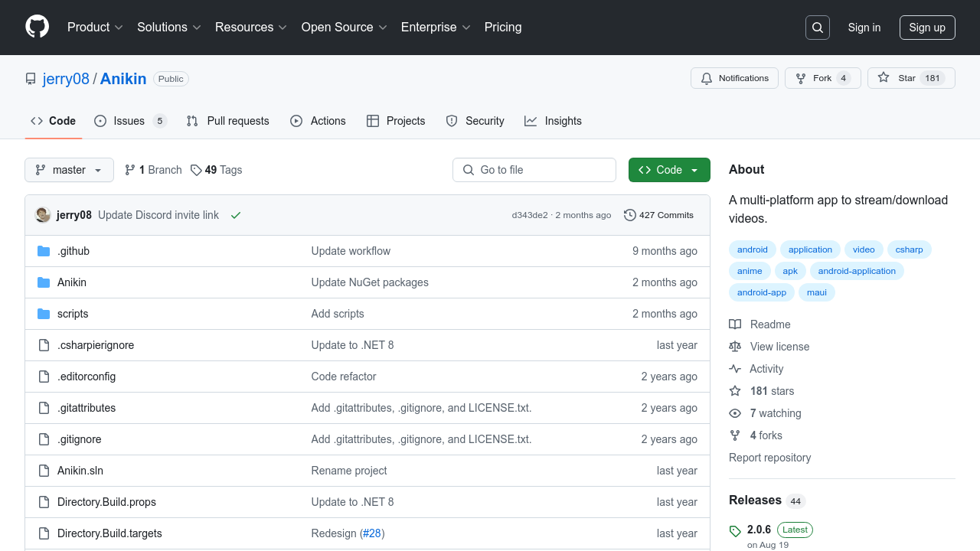This screenshot has width=980, height=551.
Task: Open the green Code dropdown button
Action: 669,170
